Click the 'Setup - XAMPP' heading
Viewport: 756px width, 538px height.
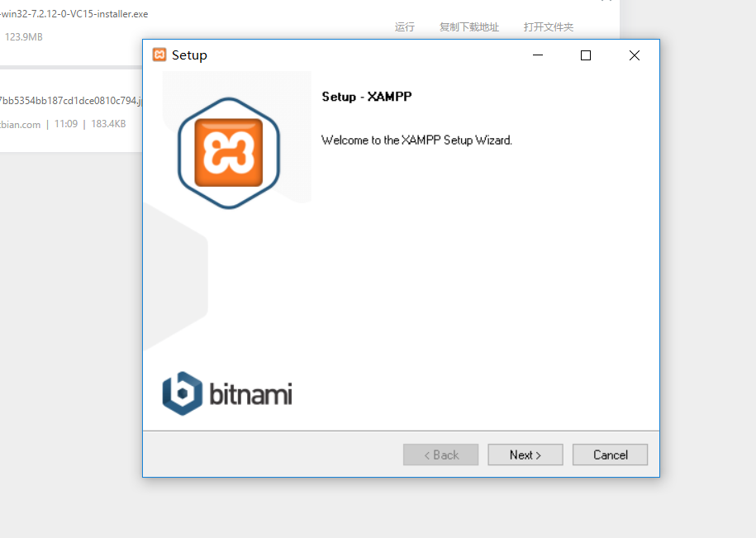pos(367,97)
